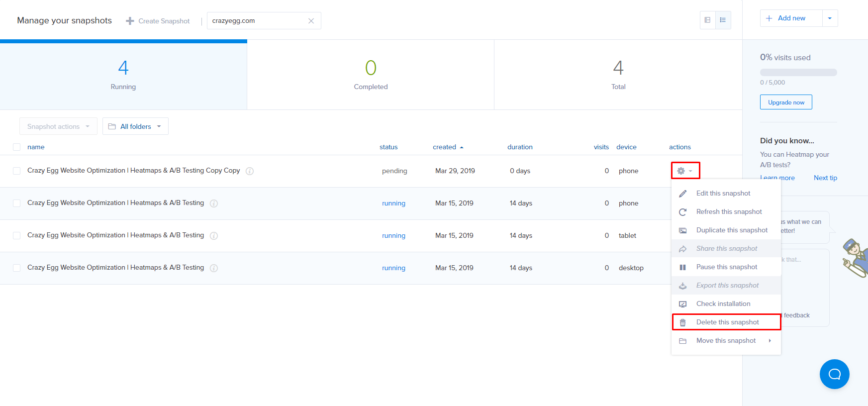Sort the table by the status column header

(x=388, y=147)
